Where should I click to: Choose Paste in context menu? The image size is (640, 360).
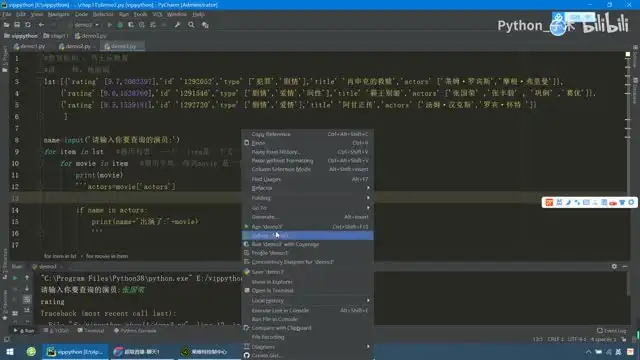tap(308, 143)
